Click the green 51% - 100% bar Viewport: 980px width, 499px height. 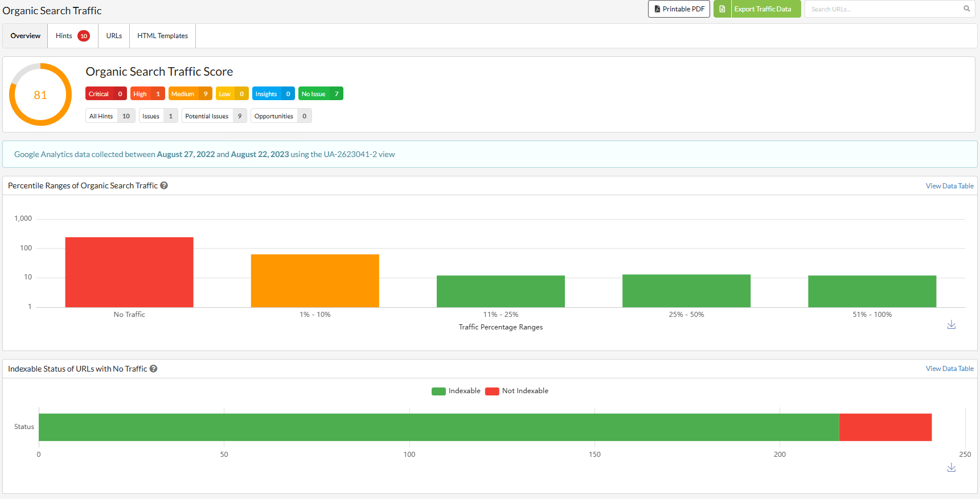pyautogui.click(x=872, y=291)
